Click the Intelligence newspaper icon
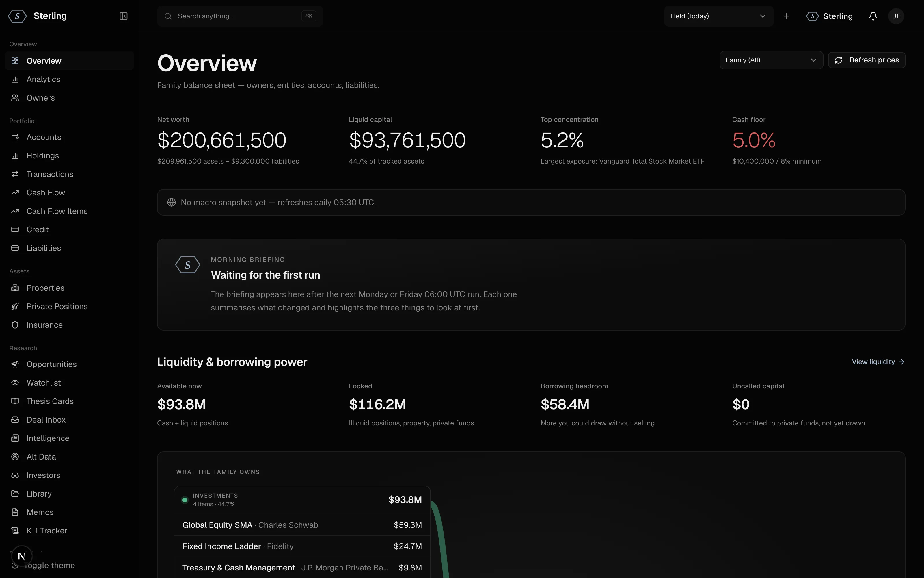924x578 pixels. point(15,438)
